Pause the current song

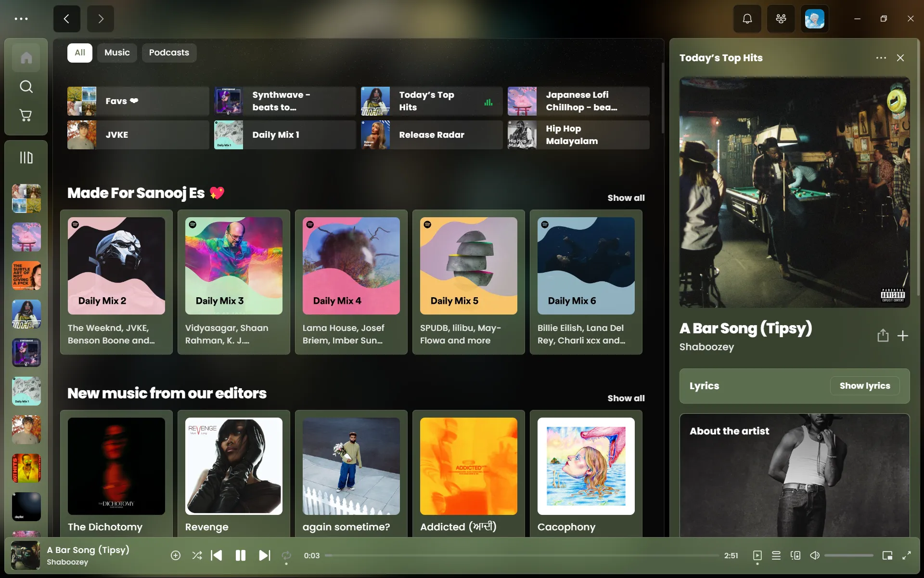tap(240, 555)
